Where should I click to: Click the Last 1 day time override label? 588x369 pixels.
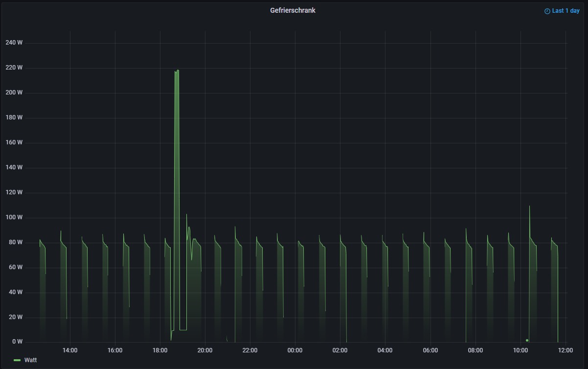[565, 11]
